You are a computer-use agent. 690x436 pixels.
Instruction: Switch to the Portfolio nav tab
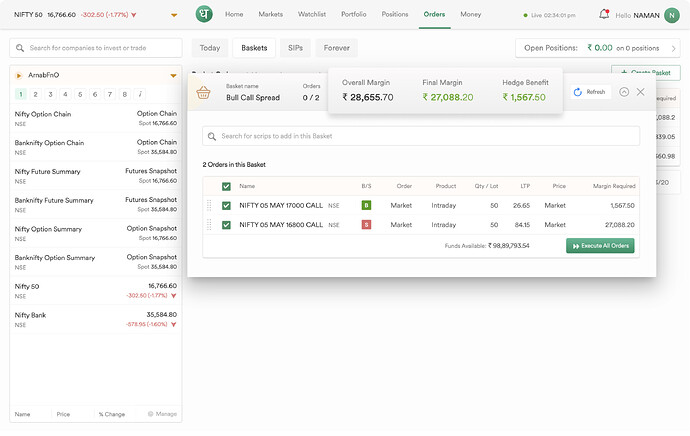tap(352, 15)
